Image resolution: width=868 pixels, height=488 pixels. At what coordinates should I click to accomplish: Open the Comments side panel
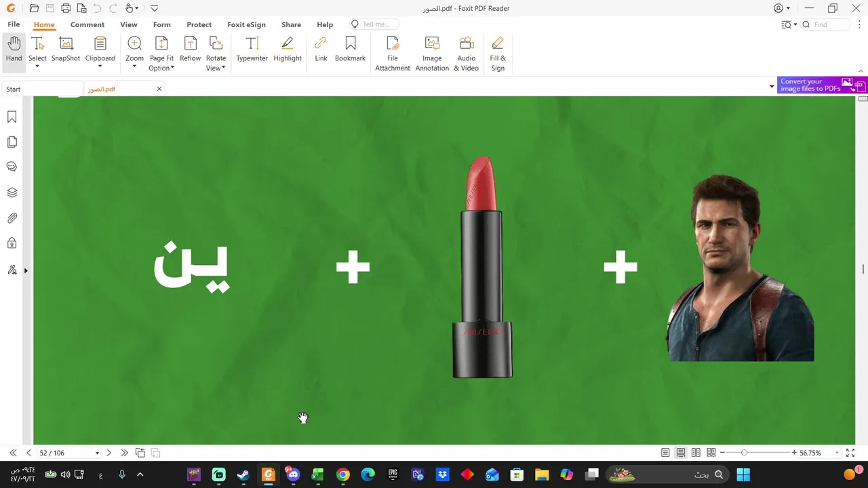[x=12, y=167]
